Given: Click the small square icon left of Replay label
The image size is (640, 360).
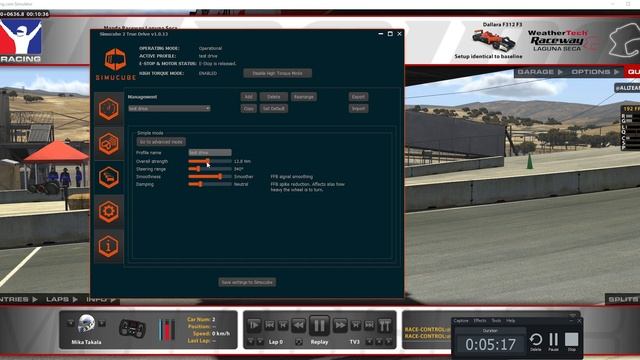Looking at the screenshot, I should pyautogui.click(x=299, y=342).
